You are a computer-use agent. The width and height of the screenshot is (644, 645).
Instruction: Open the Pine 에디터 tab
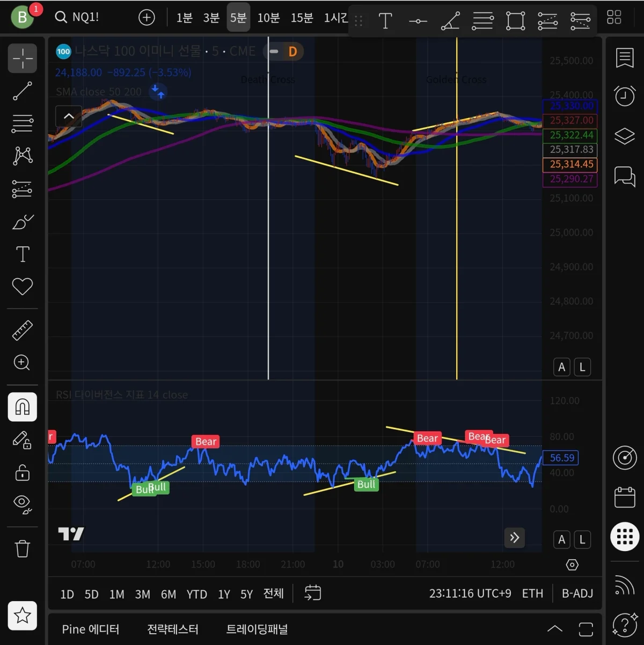pos(91,629)
